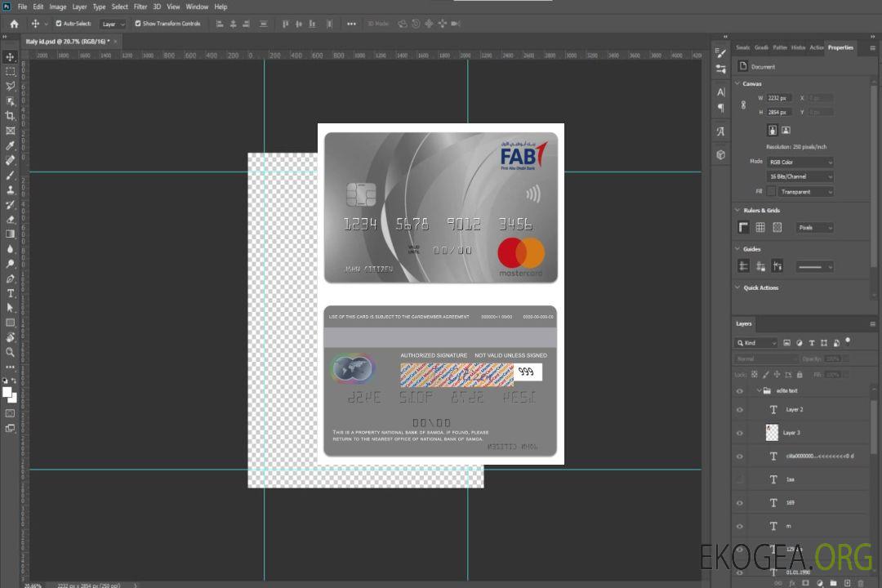Select the Object Selection tool
The image size is (882, 588).
tap(10, 100)
